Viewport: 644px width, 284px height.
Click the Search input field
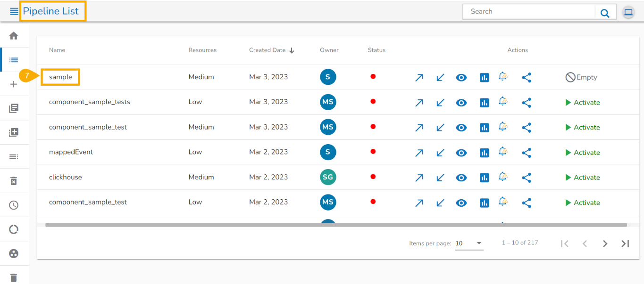click(528, 12)
